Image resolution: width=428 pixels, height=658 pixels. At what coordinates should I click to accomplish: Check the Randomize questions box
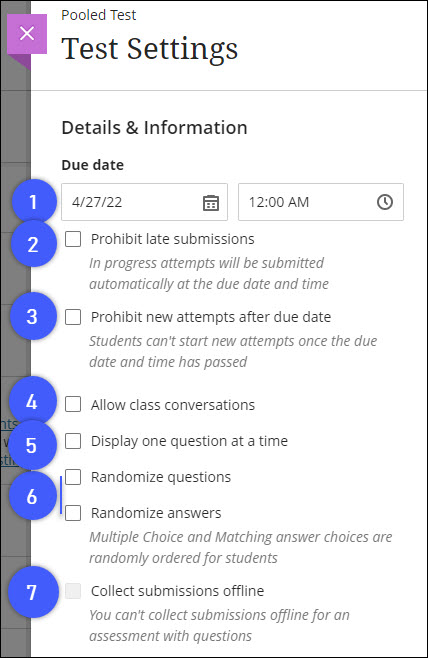pyautogui.click(x=73, y=477)
